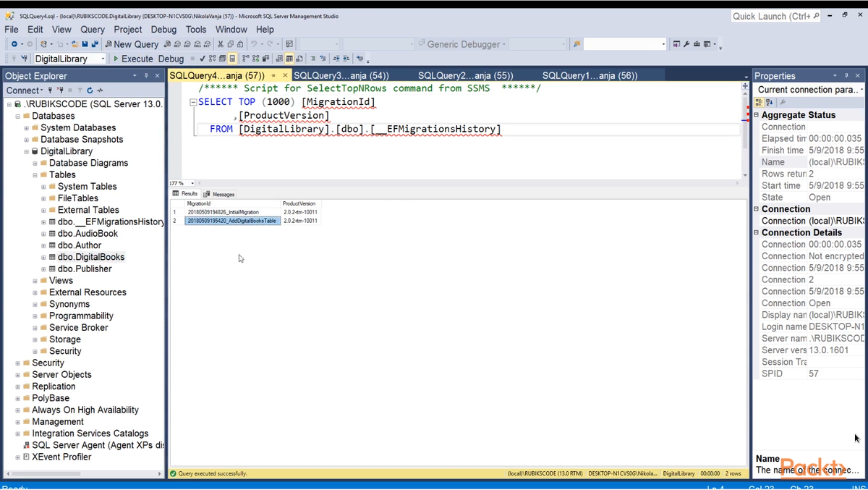868x490 pixels.
Task: Click the Decrease Indent icon
Action: [336, 59]
